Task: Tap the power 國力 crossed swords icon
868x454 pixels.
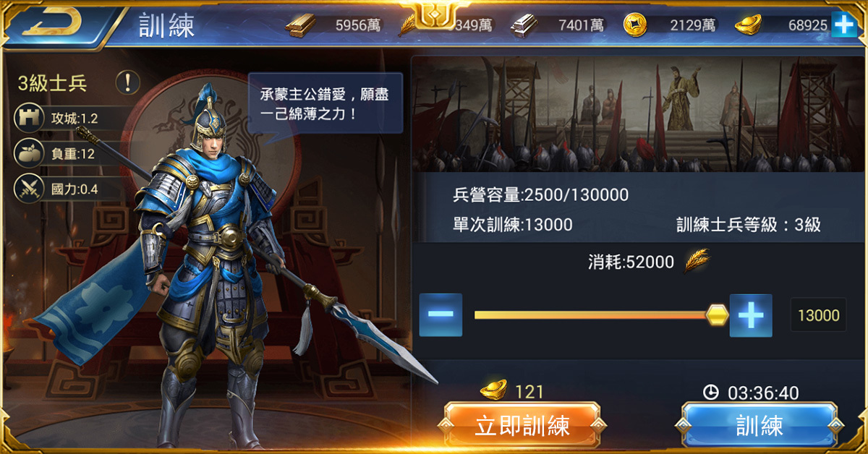Action: [27, 189]
